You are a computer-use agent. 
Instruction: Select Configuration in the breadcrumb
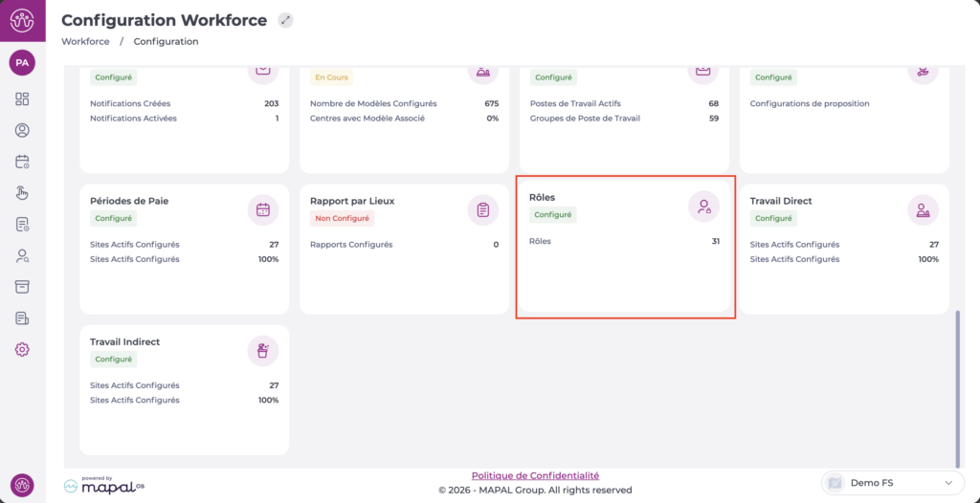[x=166, y=42]
